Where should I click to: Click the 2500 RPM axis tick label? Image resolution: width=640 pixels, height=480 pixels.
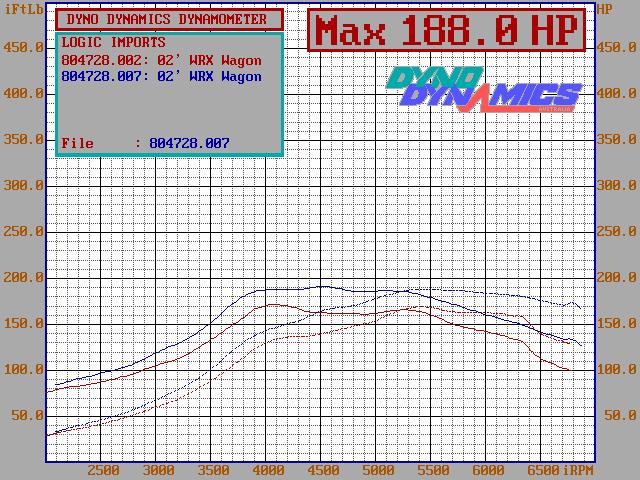[x=103, y=470]
